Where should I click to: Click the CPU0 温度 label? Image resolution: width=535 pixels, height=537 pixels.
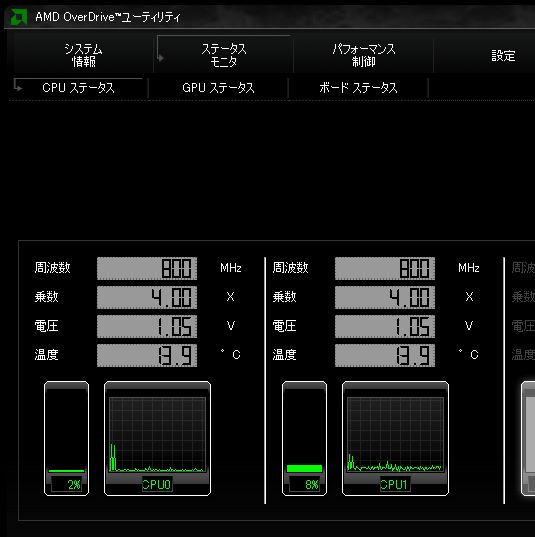47,354
